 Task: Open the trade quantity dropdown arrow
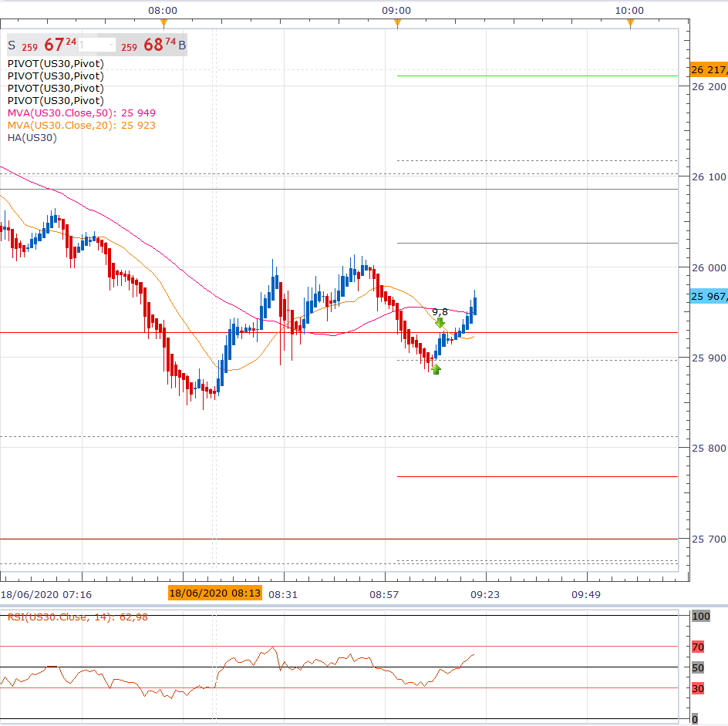coord(111,45)
